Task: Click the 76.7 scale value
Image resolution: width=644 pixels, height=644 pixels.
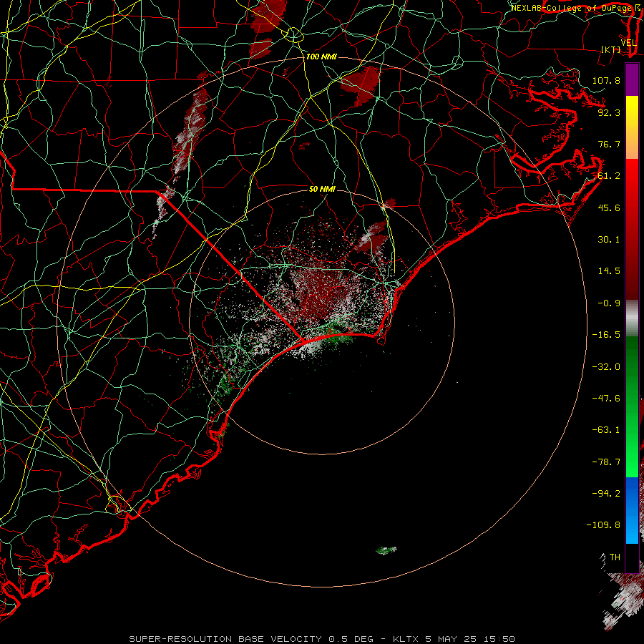Action: point(609,144)
